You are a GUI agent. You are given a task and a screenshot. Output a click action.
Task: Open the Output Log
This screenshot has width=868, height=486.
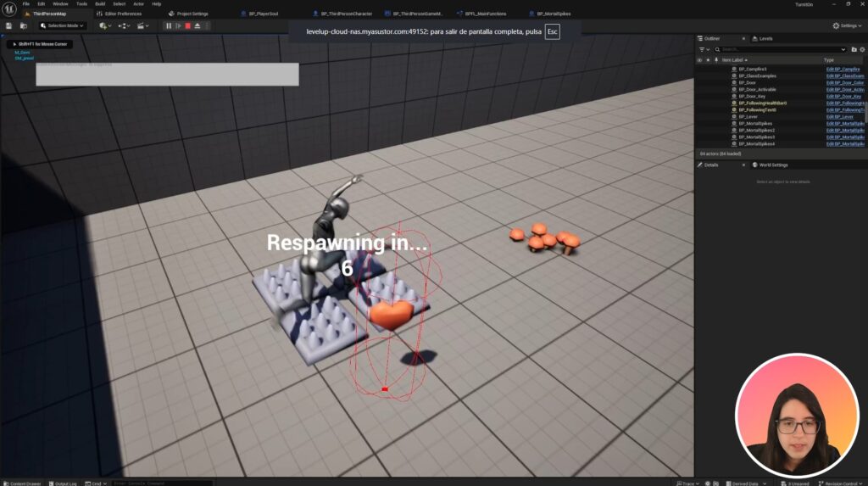pos(63,483)
